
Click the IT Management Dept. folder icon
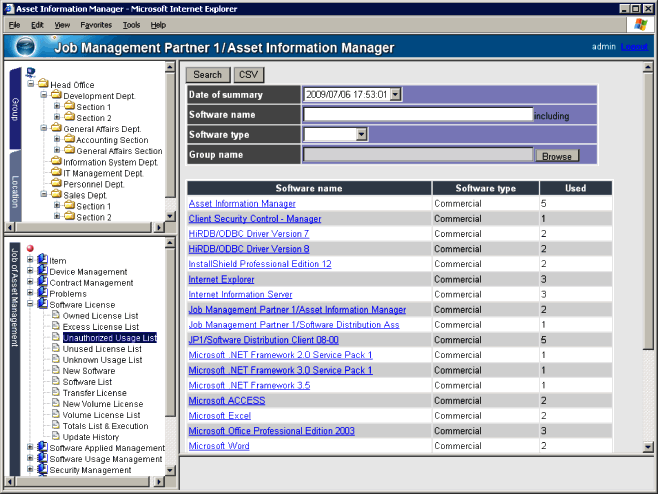56,173
